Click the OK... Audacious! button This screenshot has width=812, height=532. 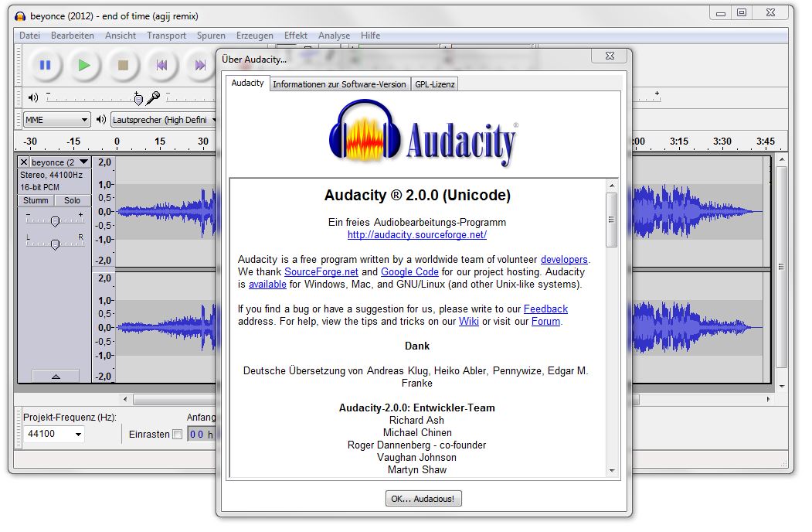[x=423, y=499]
